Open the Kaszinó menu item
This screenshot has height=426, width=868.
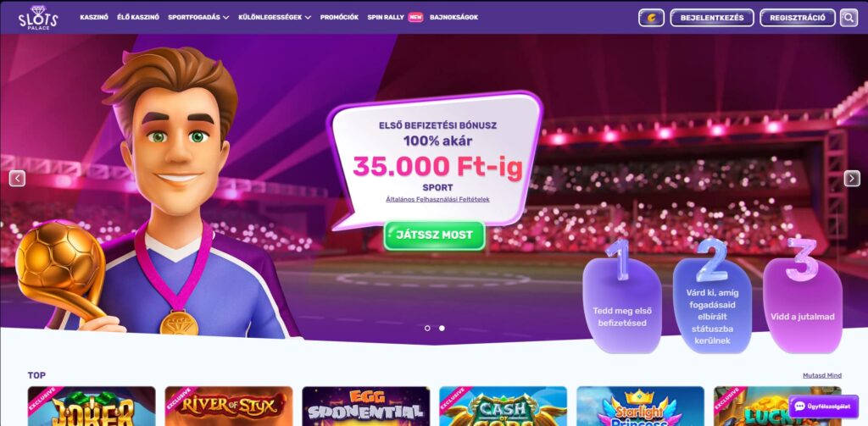[94, 17]
